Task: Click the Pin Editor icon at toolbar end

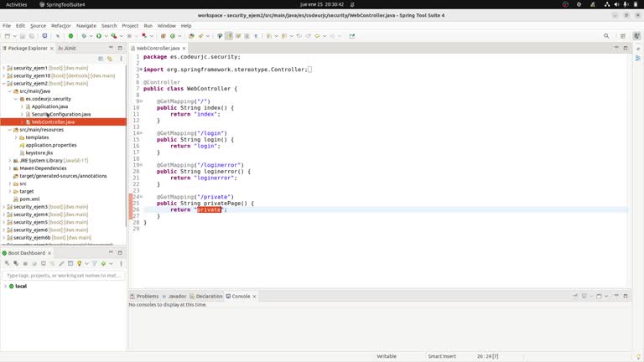Action: [x=352, y=36]
